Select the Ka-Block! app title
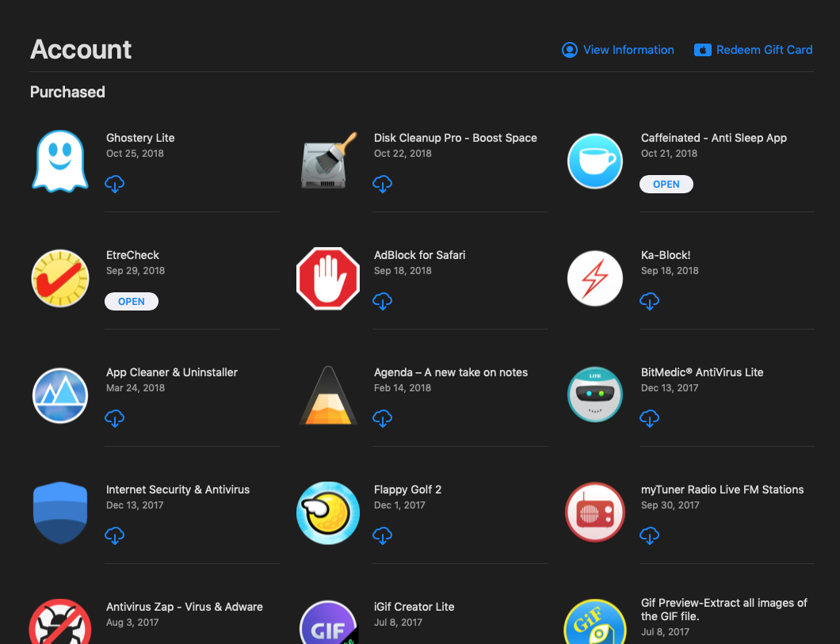Viewport: 840px width, 644px height. click(666, 255)
